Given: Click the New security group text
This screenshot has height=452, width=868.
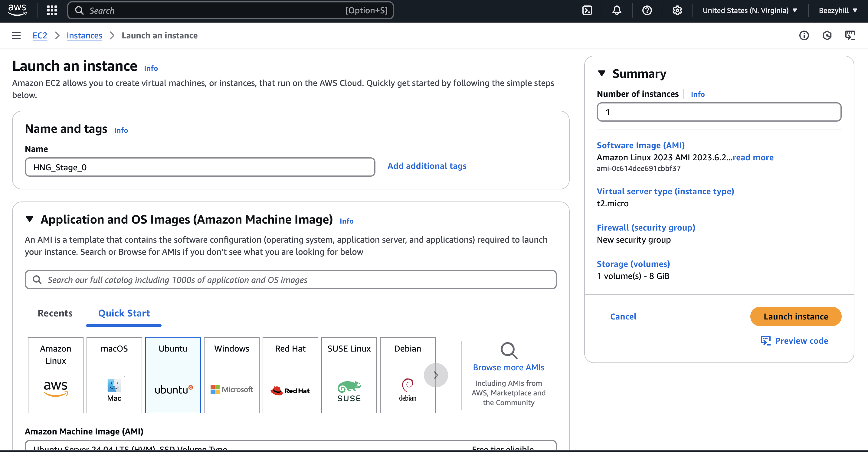Looking at the screenshot, I should click(x=634, y=240).
